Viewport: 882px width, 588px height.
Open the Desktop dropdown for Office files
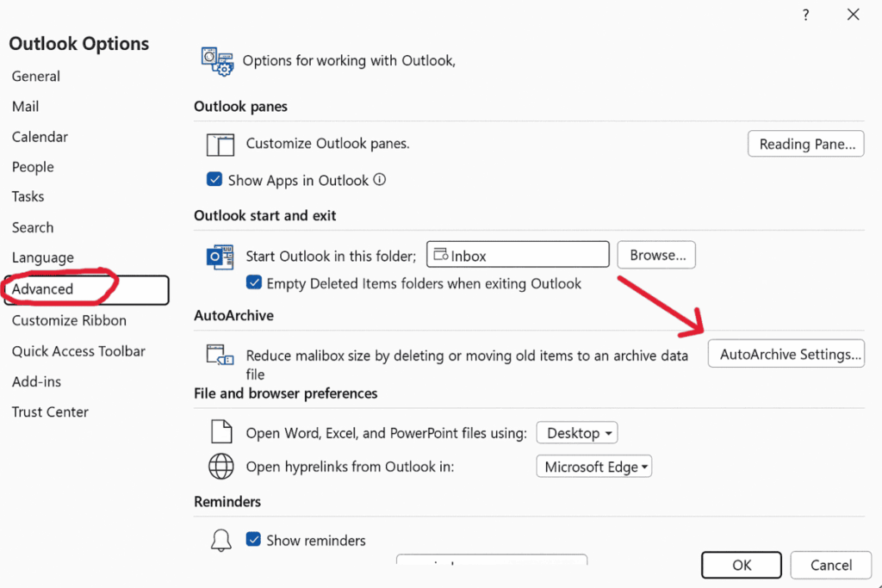click(577, 433)
